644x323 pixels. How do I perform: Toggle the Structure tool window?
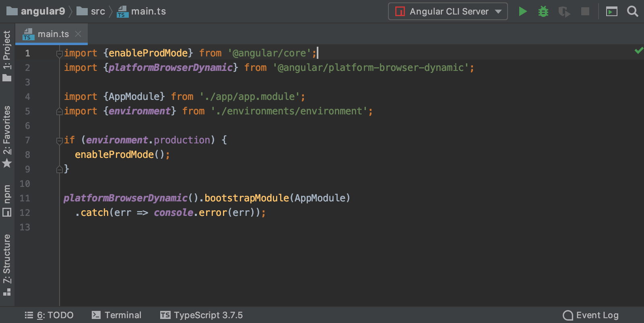click(x=7, y=264)
